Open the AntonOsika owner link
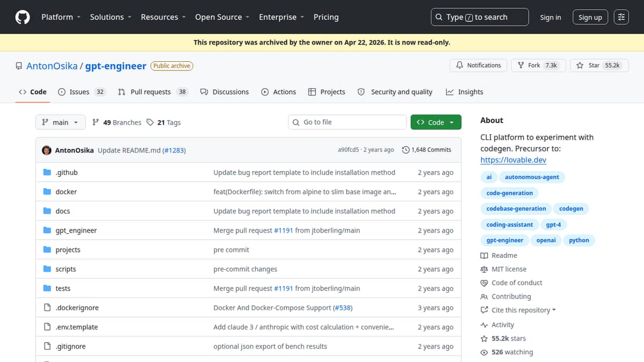The width and height of the screenshot is (644, 362). pos(53,66)
